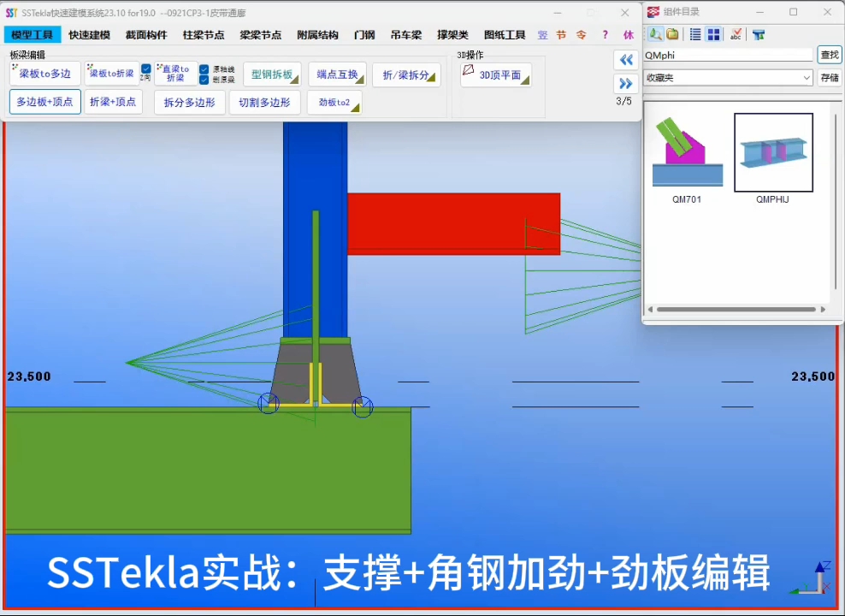Switch component catalog to thumbnail grid view
This screenshot has width=845, height=616.
712,34
